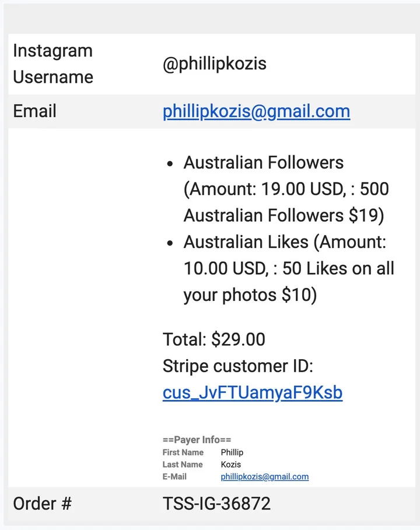
Task: Click the bullet before Australian Followers
Action: [170, 164]
